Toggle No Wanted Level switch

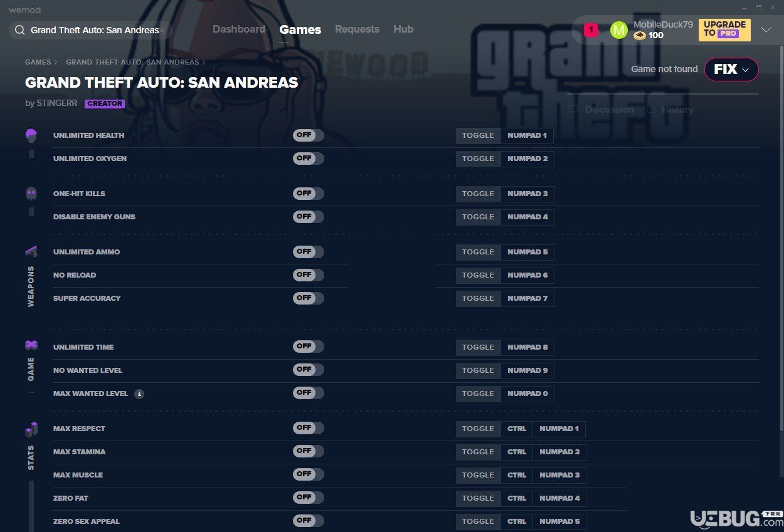(x=308, y=370)
